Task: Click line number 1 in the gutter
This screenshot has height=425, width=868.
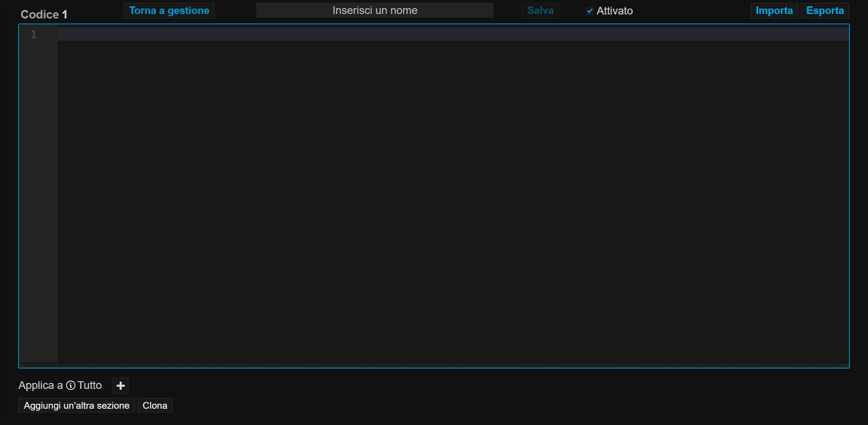Action: pos(33,34)
